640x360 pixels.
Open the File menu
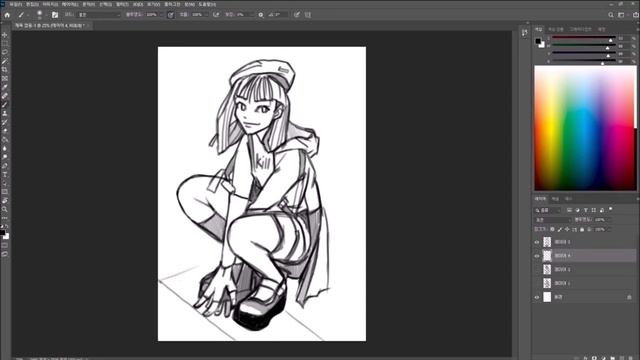[x=16, y=4]
